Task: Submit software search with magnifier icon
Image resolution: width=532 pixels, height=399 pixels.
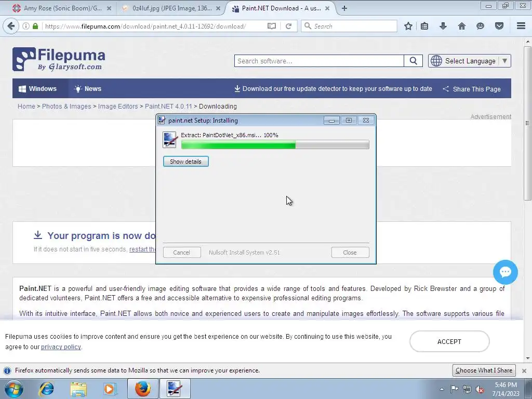Action: (413, 61)
